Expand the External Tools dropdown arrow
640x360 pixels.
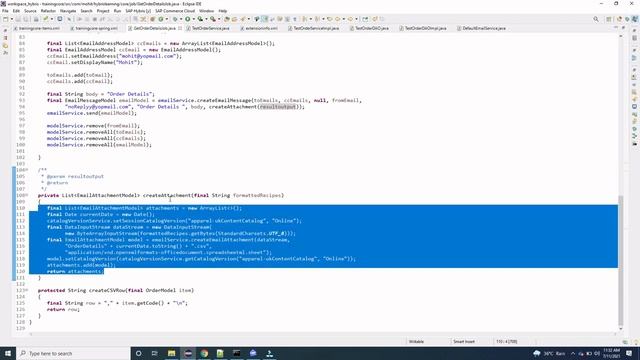click(x=218, y=19)
